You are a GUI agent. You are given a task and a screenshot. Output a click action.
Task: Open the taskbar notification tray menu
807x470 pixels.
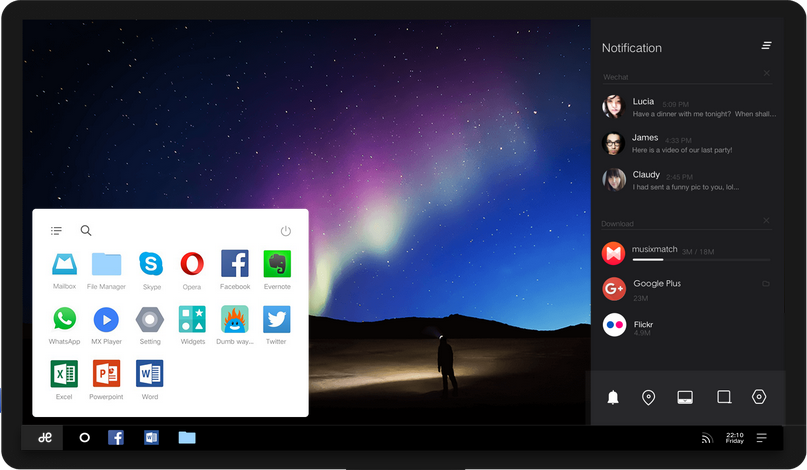(762, 437)
